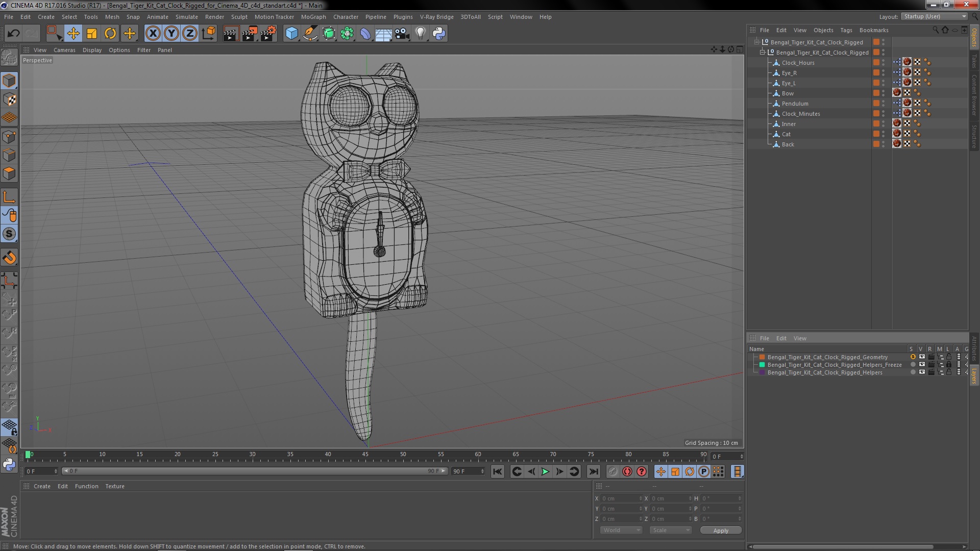Open the Scale mode dropdown
The image size is (980, 551).
(x=670, y=530)
